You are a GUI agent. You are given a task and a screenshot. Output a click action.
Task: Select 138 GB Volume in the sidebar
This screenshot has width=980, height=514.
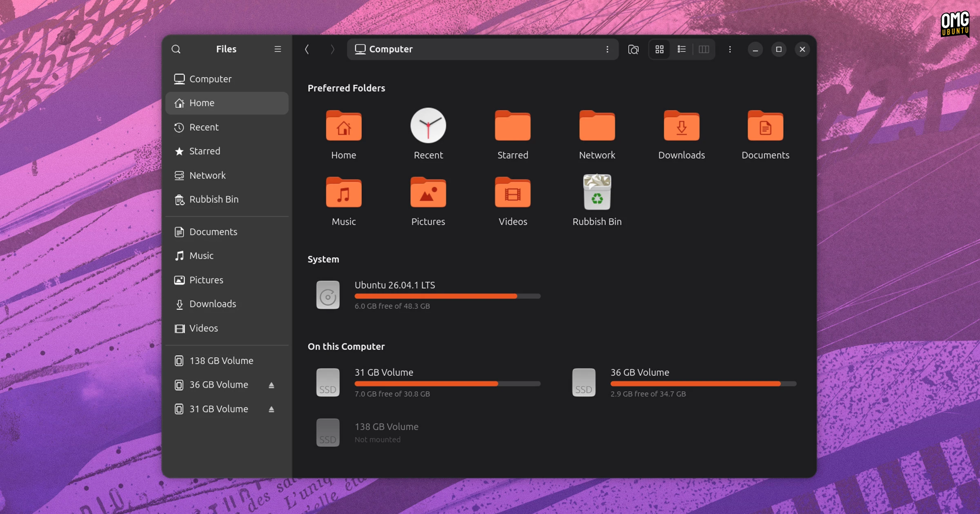pos(227,361)
